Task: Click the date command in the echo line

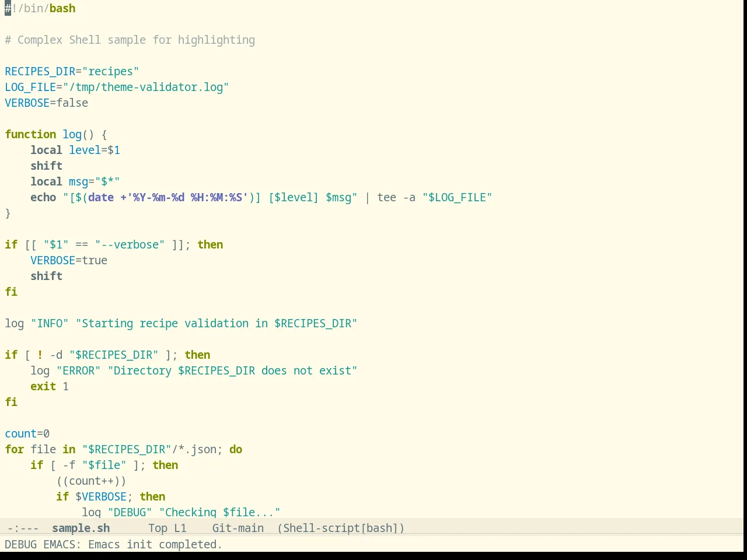Action: coord(101,198)
